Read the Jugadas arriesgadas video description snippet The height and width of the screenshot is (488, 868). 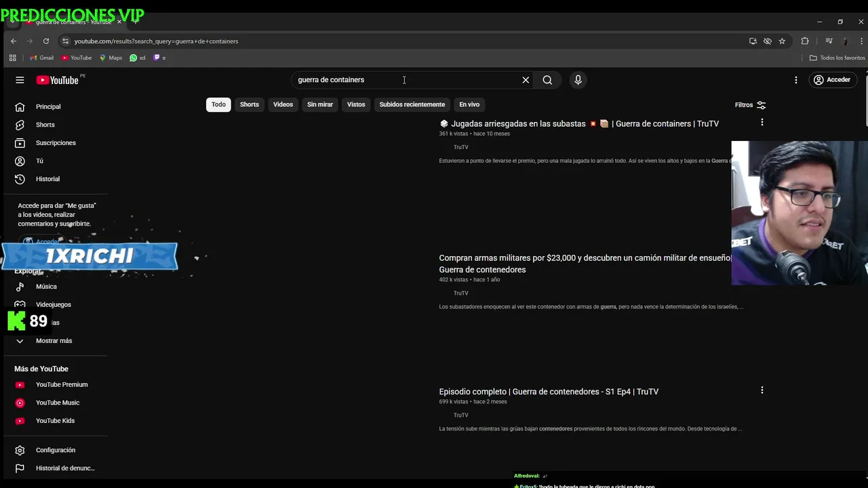[585, 161]
